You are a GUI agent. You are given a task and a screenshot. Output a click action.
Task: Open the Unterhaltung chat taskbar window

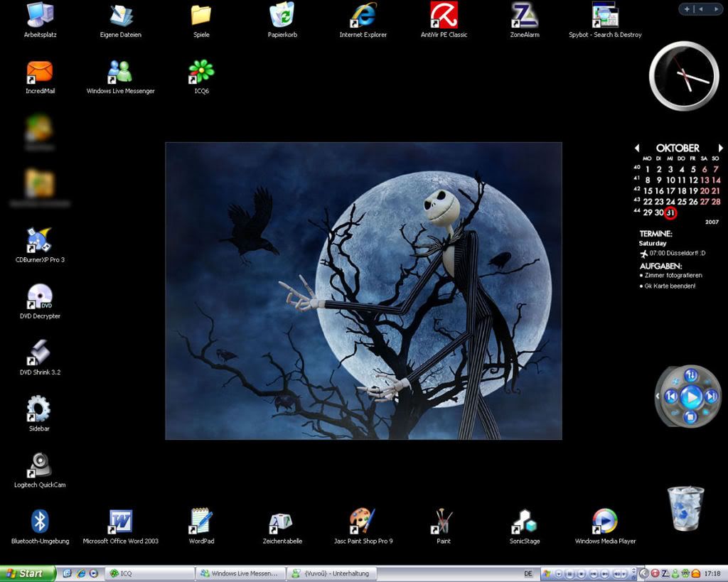pyautogui.click(x=331, y=573)
